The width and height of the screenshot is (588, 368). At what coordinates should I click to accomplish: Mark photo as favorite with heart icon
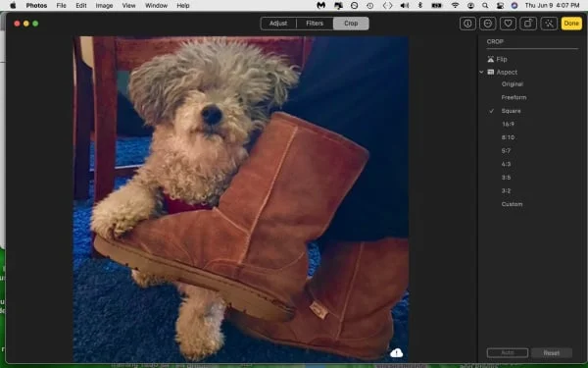click(508, 24)
